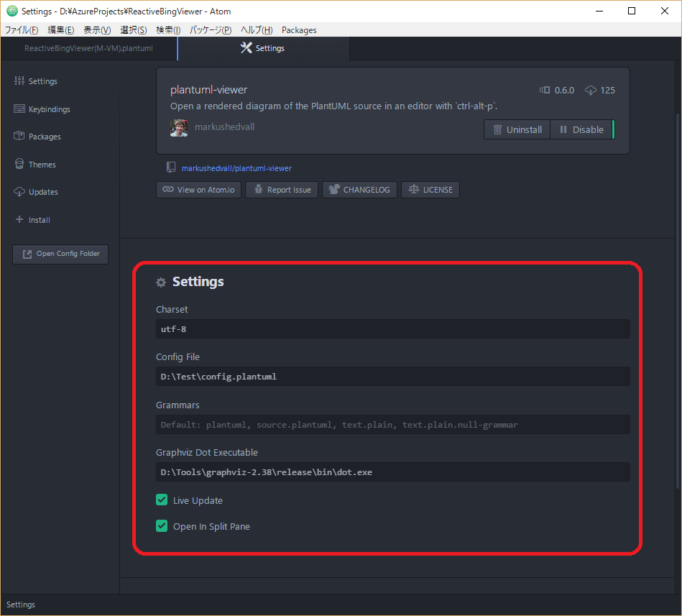Click the Charset input field

(393, 329)
